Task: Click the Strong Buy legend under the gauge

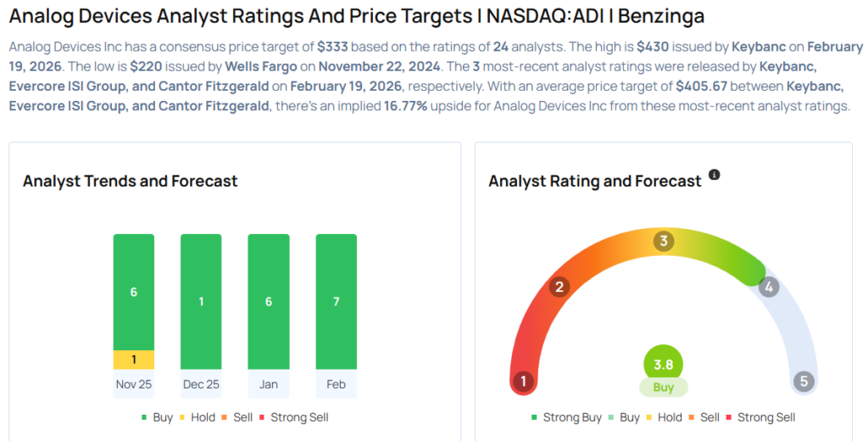Action: (x=568, y=417)
